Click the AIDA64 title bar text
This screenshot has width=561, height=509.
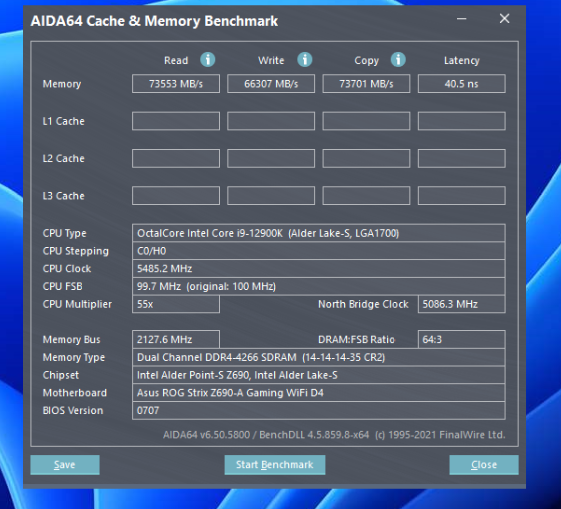(154, 21)
